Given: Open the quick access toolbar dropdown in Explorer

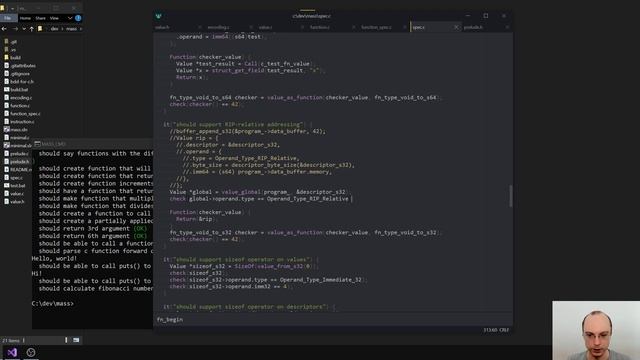Looking at the screenshot, I should click(13, 8).
